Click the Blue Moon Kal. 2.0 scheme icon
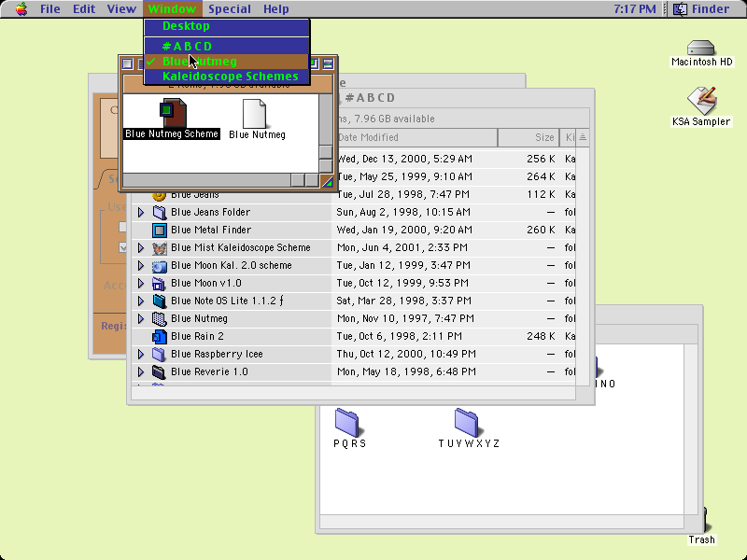This screenshot has width=747, height=560. (159, 266)
